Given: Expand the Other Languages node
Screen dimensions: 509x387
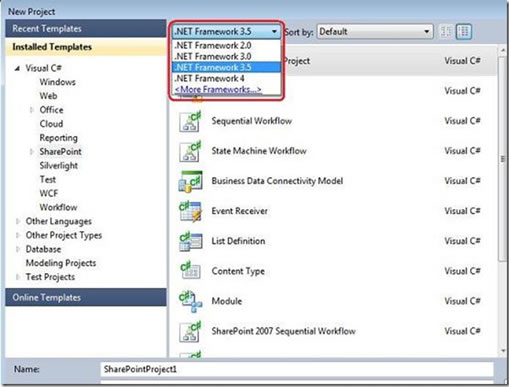Looking at the screenshot, I should tap(18, 221).
